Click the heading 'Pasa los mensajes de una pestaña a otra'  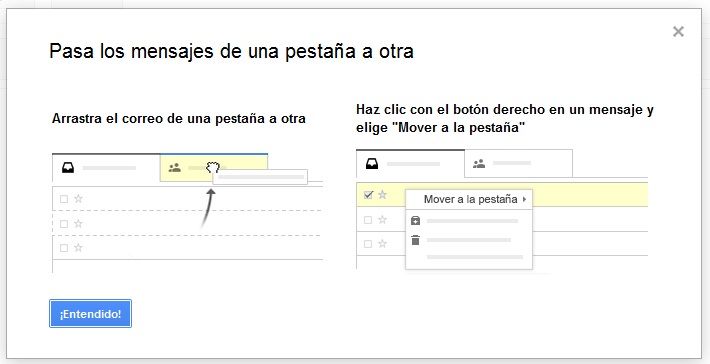point(231,51)
